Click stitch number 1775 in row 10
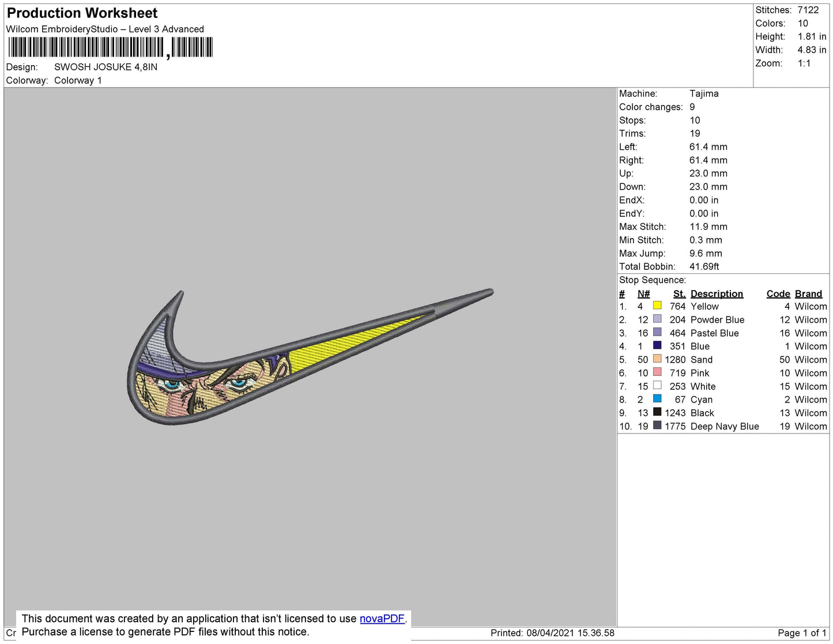 coord(675,426)
